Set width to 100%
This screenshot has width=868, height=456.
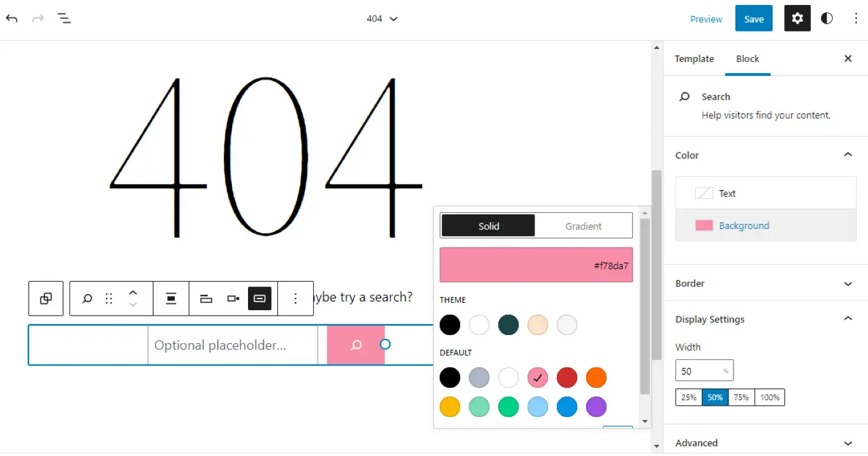770,397
